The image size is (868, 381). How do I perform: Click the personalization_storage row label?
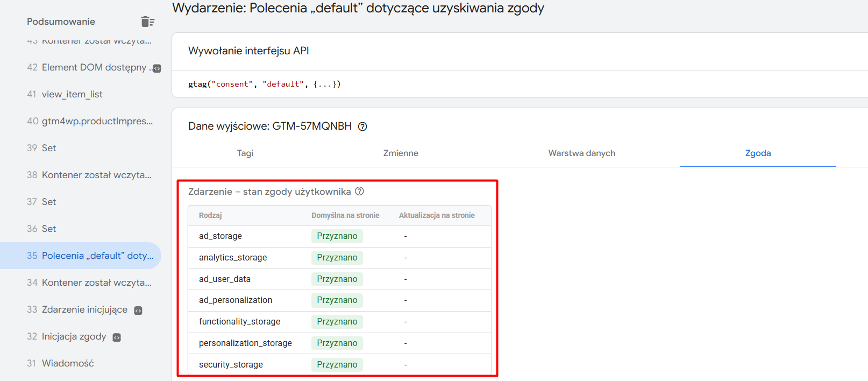tap(245, 343)
